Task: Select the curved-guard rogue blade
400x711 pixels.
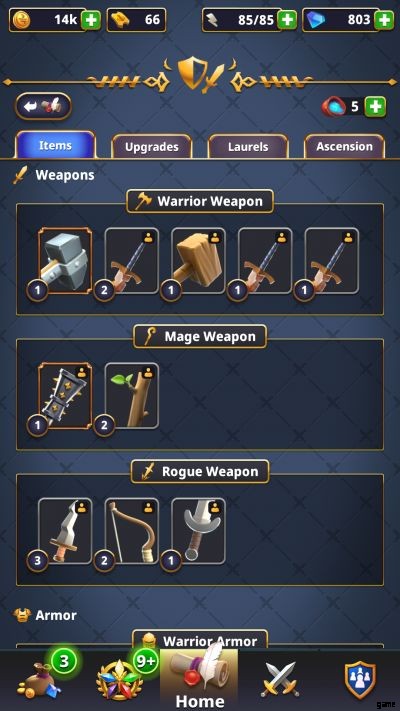Action: tap(198, 531)
